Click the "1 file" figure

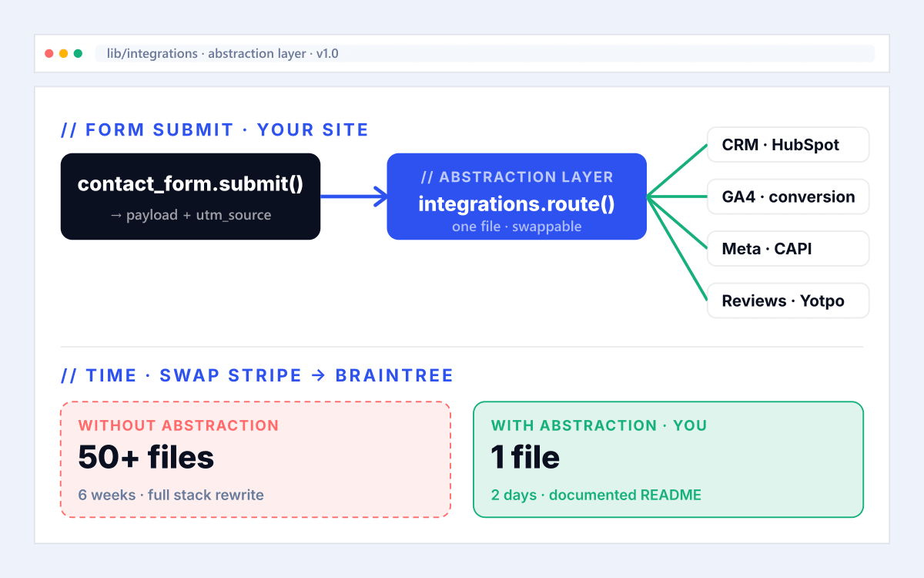click(x=525, y=458)
